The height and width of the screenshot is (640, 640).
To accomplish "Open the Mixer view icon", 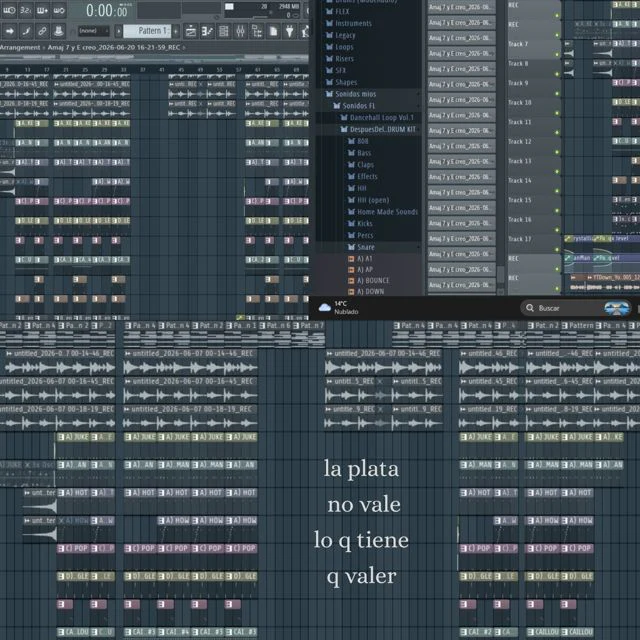I will (x=240, y=31).
